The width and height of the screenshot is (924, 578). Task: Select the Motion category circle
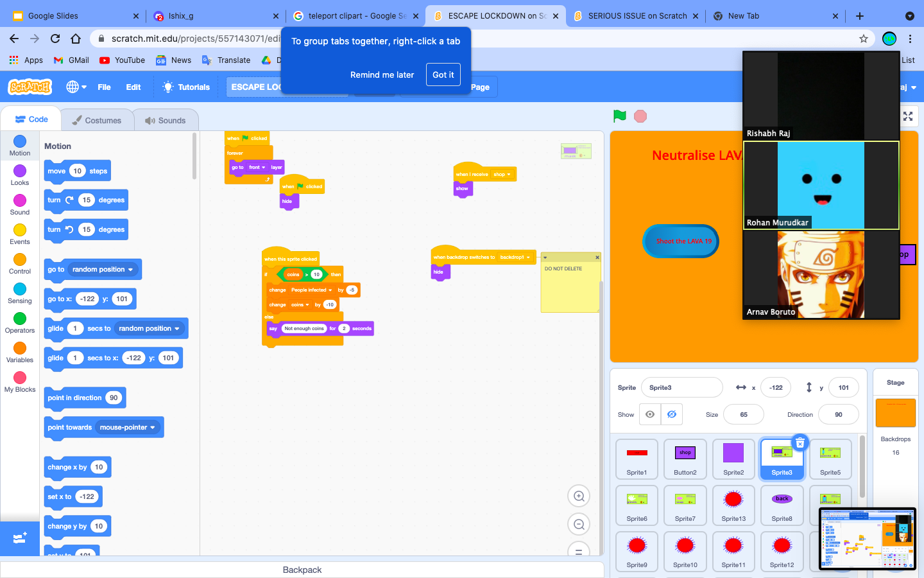pos(20,141)
